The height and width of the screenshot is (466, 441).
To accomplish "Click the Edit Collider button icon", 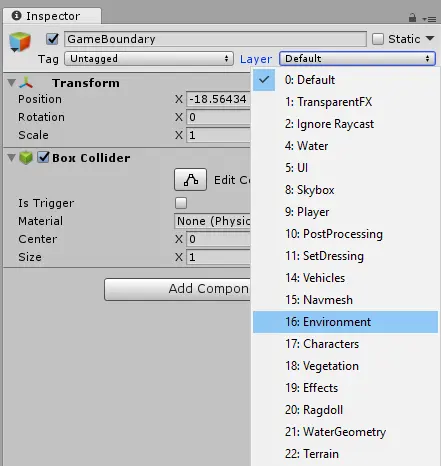I will click(x=190, y=180).
